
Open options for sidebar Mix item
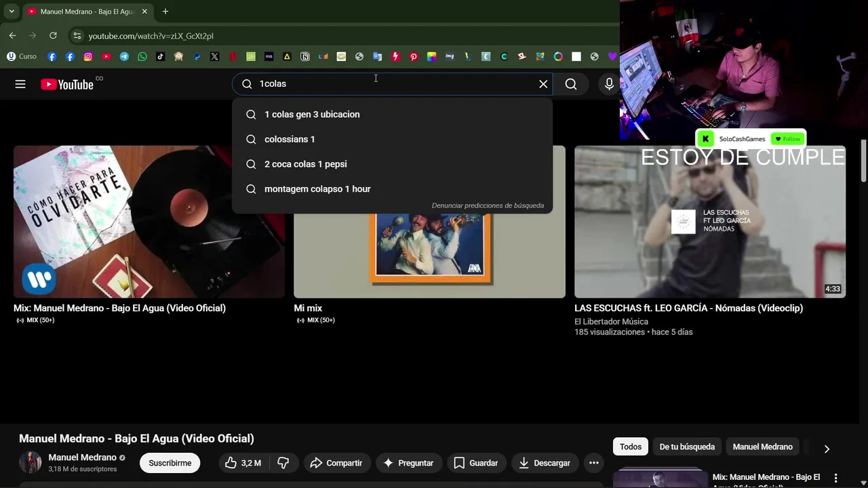835,478
